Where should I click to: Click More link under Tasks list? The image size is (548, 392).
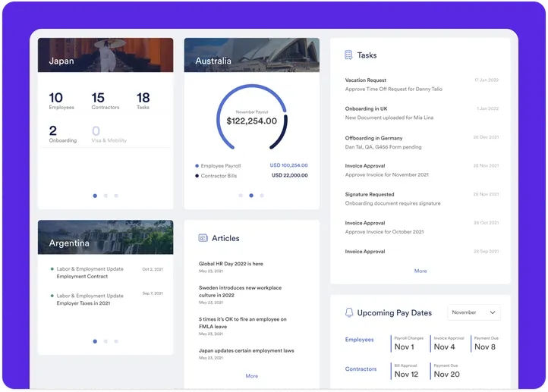point(420,271)
